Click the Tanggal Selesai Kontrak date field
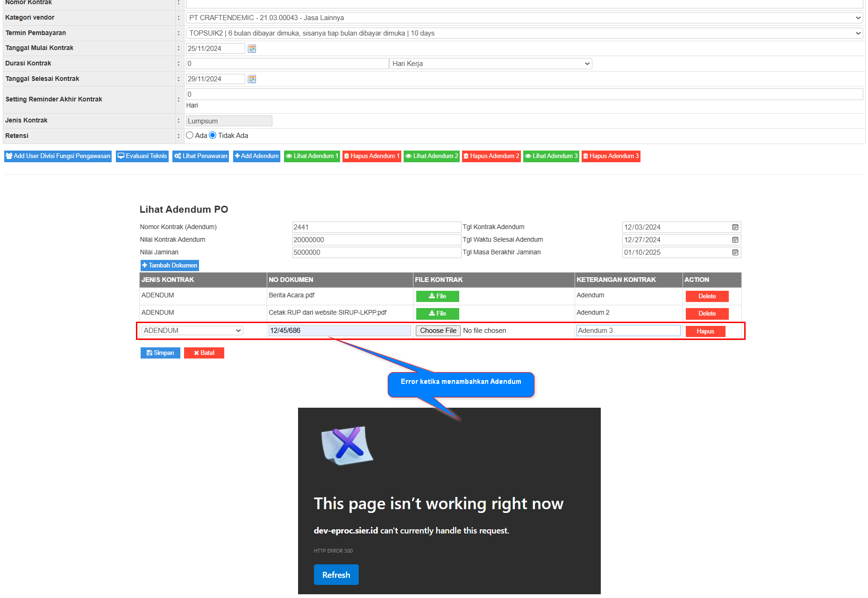Viewport: 868px width, 598px height. coord(215,79)
